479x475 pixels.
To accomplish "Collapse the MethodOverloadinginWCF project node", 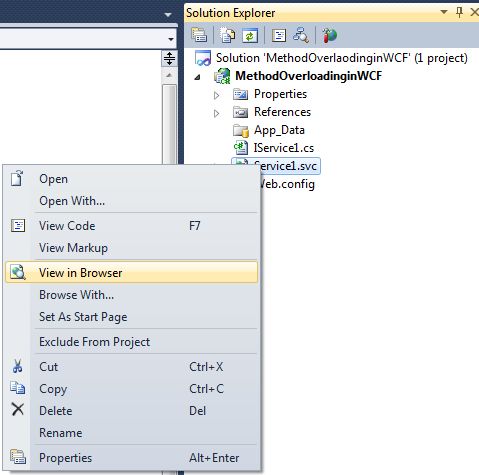I will (198, 77).
